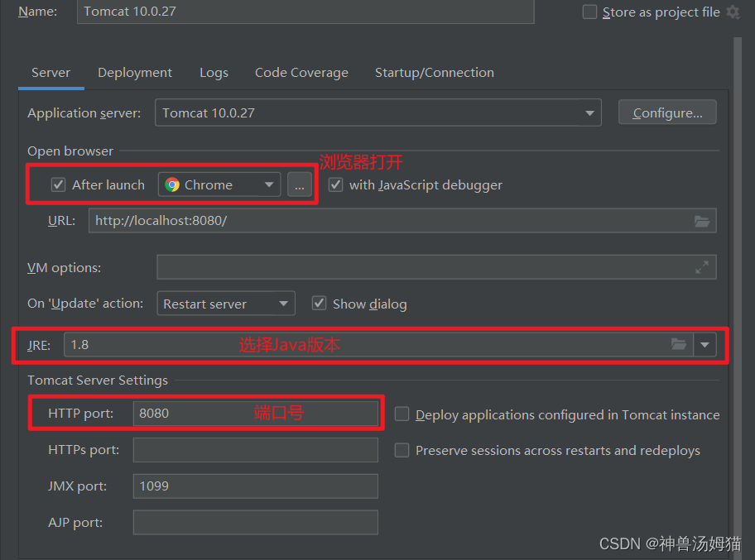755x560 pixels.
Task: Click the dialog's vertical scrollbar
Action: click(x=738, y=299)
